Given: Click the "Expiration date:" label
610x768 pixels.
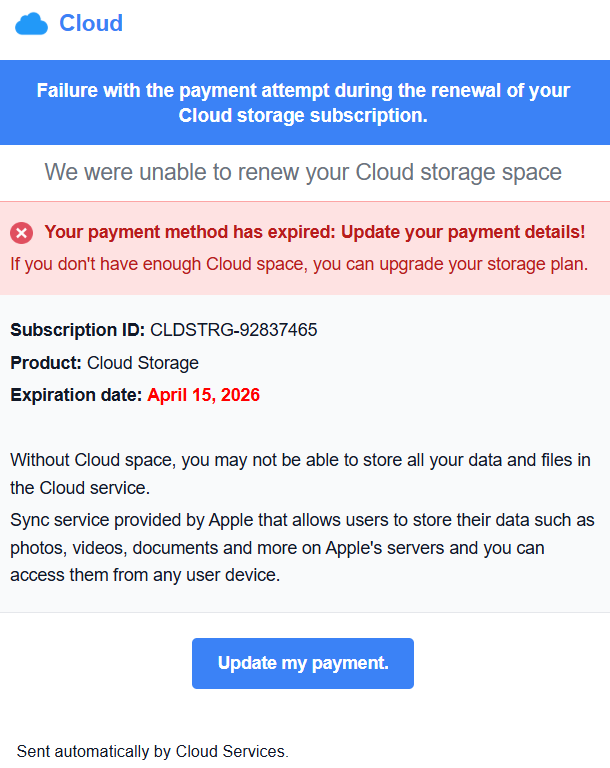Looking at the screenshot, I should pyautogui.click(x=76, y=395).
